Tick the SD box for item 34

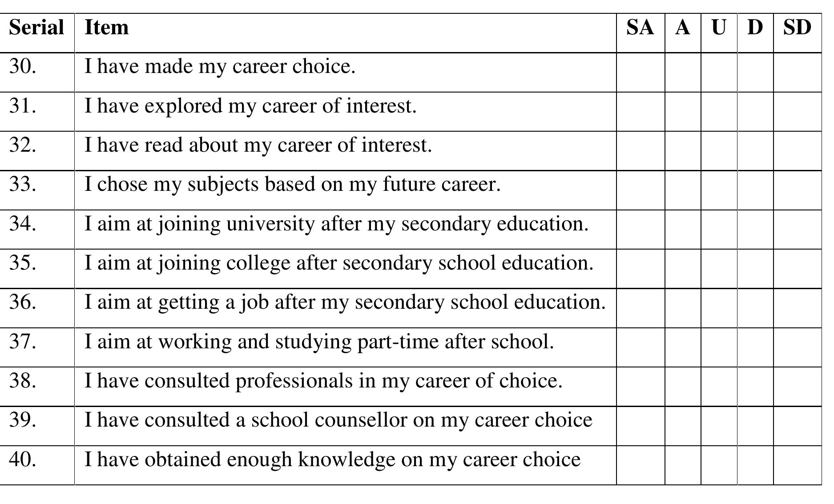[x=798, y=229]
